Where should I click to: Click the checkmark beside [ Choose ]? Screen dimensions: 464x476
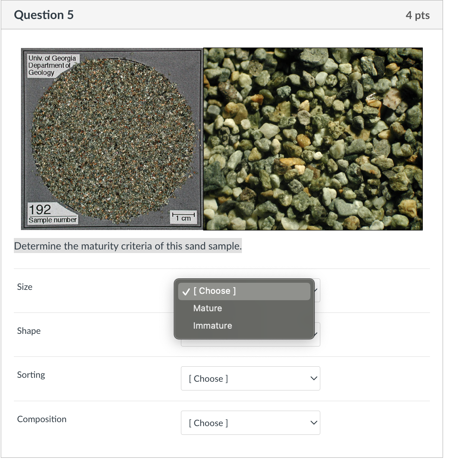(186, 291)
